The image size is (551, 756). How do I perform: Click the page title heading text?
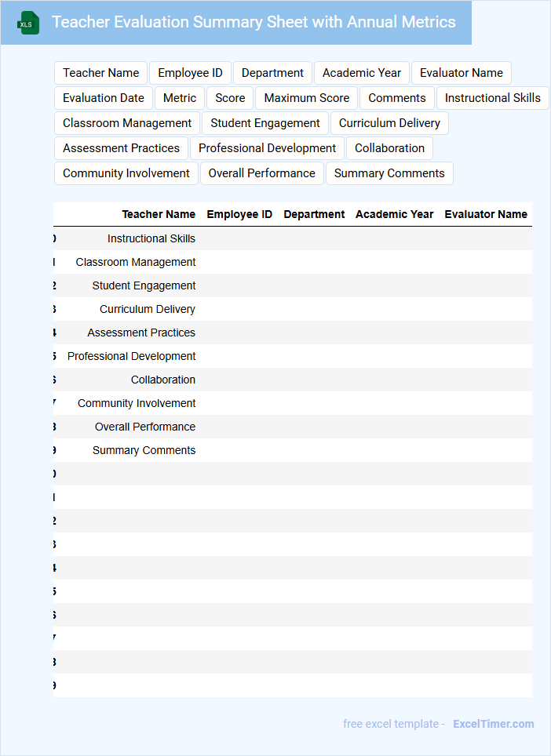[x=254, y=22]
